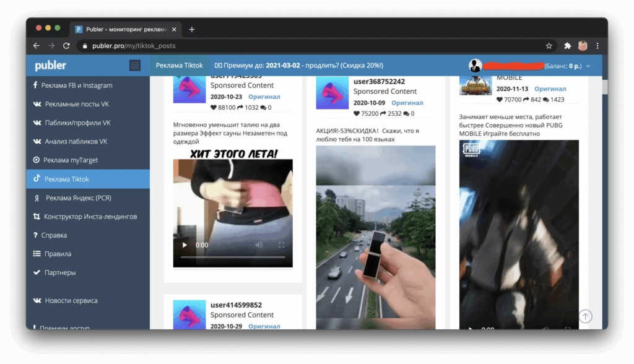Click Оригинал link for 2020-10-29 post
Viewport: 634px width, 364px height.
264,326
